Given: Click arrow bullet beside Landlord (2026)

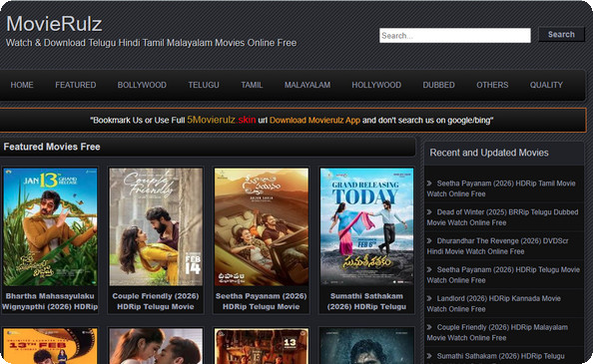Looking at the screenshot, I should 429,298.
